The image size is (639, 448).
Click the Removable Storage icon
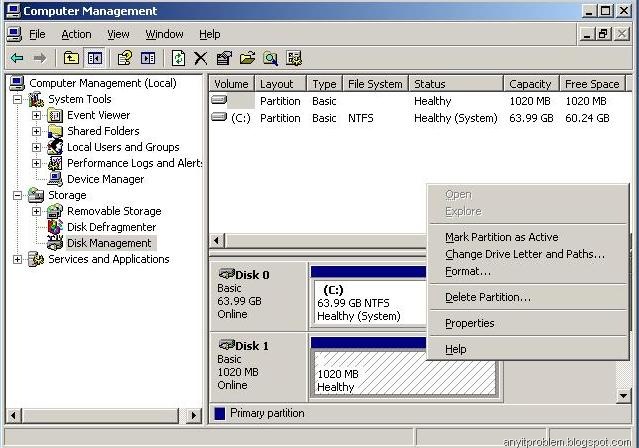[x=55, y=211]
